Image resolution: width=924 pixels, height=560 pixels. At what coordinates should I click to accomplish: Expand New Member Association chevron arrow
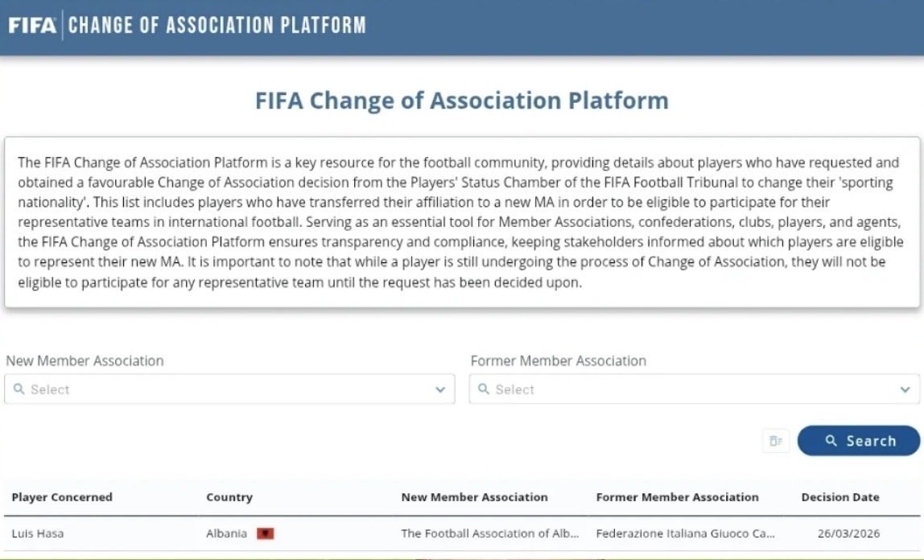(x=440, y=389)
